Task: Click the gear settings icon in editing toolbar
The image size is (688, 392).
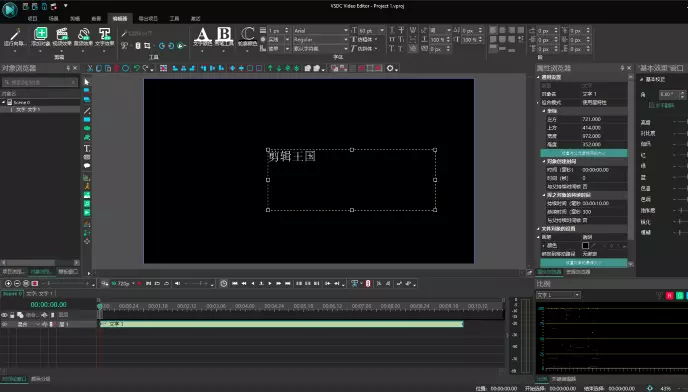Action: [x=390, y=68]
